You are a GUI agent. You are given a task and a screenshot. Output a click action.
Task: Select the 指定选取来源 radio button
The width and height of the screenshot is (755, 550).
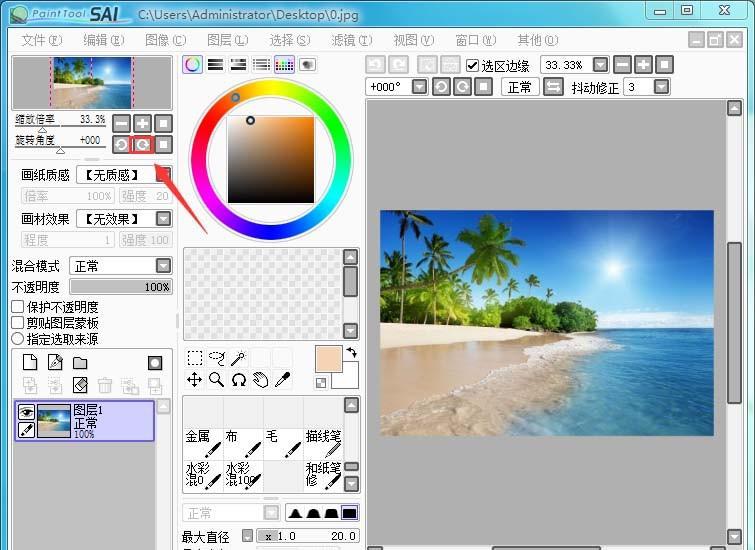pos(17,339)
